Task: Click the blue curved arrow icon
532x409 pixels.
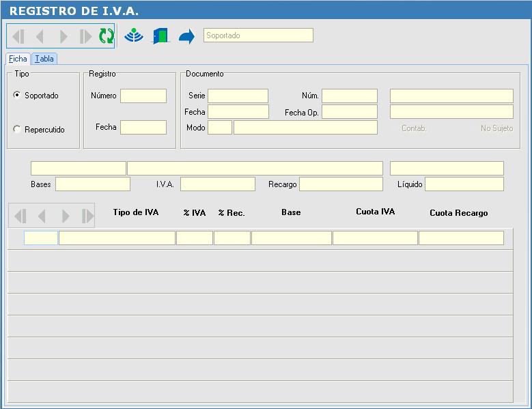Action: pyautogui.click(x=186, y=36)
